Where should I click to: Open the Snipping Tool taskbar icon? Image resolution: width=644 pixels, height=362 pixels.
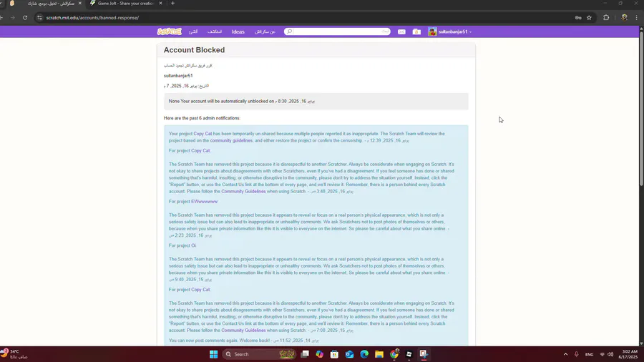pyautogui.click(x=424, y=354)
